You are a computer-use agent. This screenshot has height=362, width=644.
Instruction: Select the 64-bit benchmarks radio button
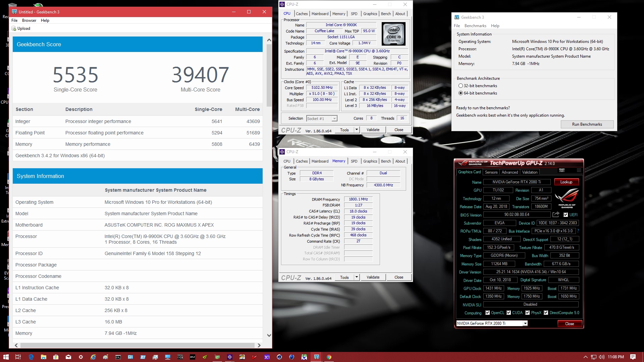[x=461, y=93]
